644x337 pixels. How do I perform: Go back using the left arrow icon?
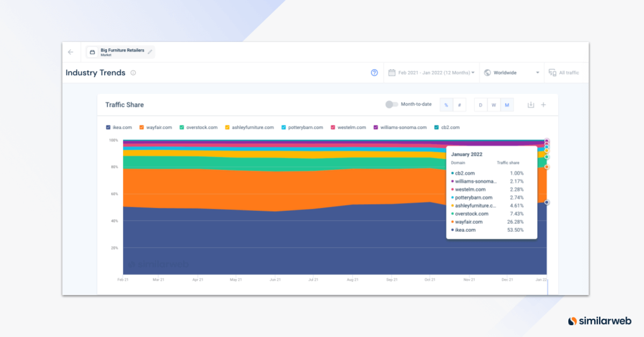pos(70,52)
